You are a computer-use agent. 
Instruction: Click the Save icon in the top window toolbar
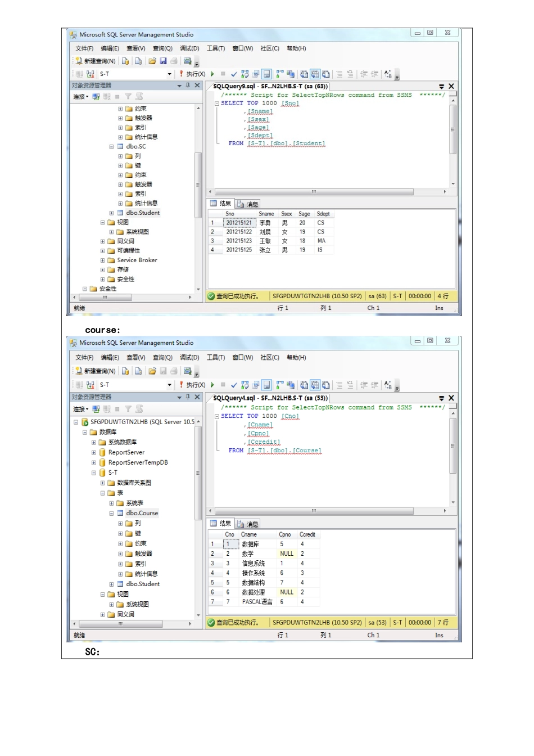163,61
